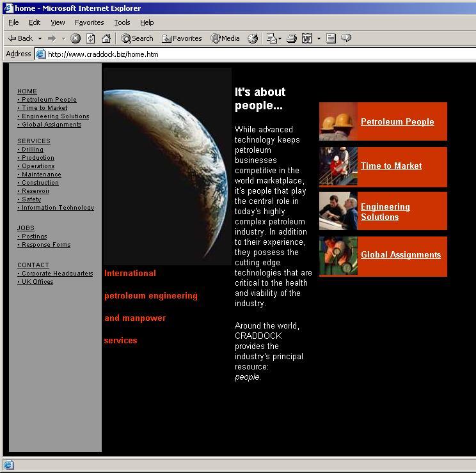The height and width of the screenshot is (473, 476).
Task: Open Global Assignments in the sidebar
Action: pos(49,125)
